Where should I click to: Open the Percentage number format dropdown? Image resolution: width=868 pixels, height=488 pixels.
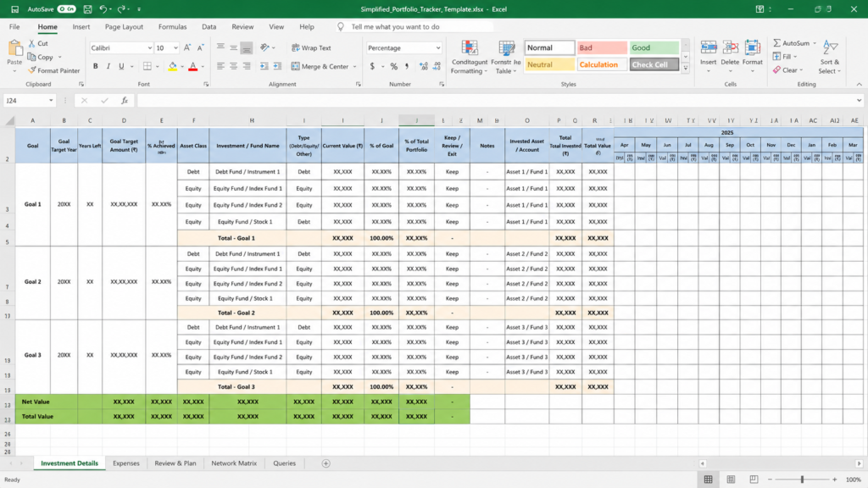438,48
